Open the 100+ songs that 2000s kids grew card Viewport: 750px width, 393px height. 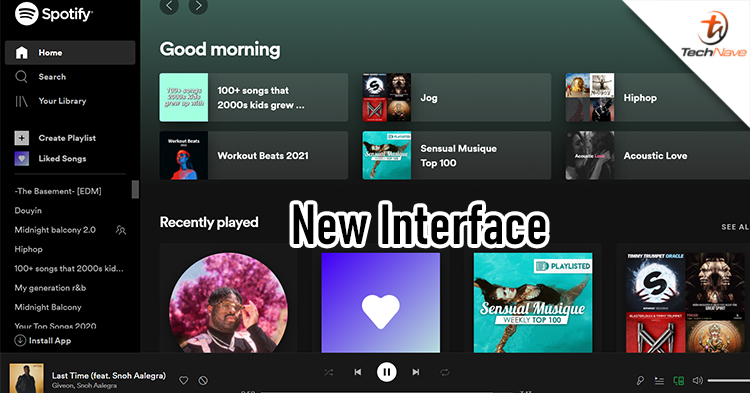click(254, 97)
